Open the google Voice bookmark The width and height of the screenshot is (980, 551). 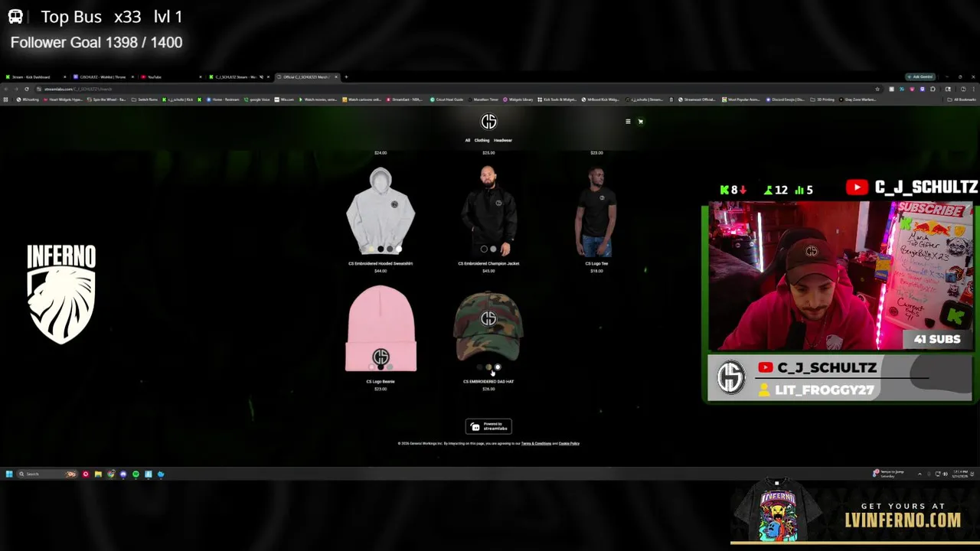pos(258,99)
